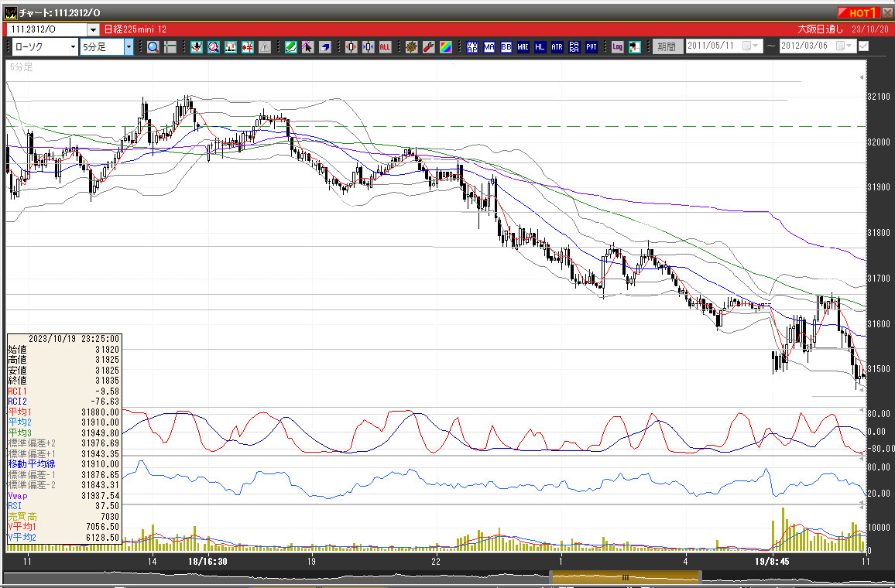The image size is (895, 588).
Task: Tick the checkbox after the end date
Action: (x=863, y=46)
